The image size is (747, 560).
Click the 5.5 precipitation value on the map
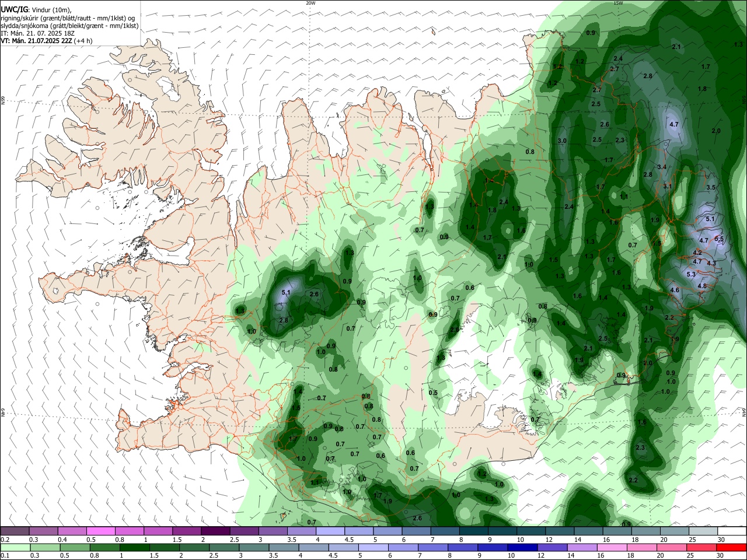click(719, 239)
